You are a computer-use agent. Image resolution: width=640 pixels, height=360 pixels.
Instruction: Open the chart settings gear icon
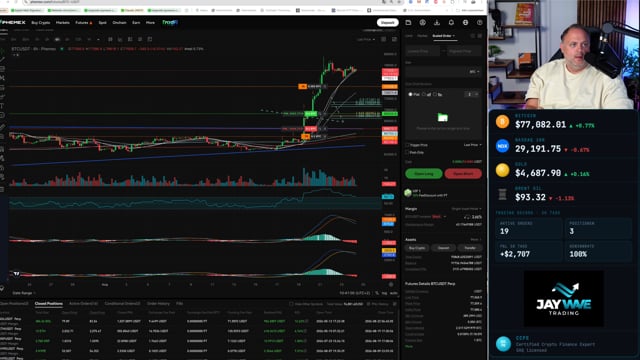tap(391, 284)
